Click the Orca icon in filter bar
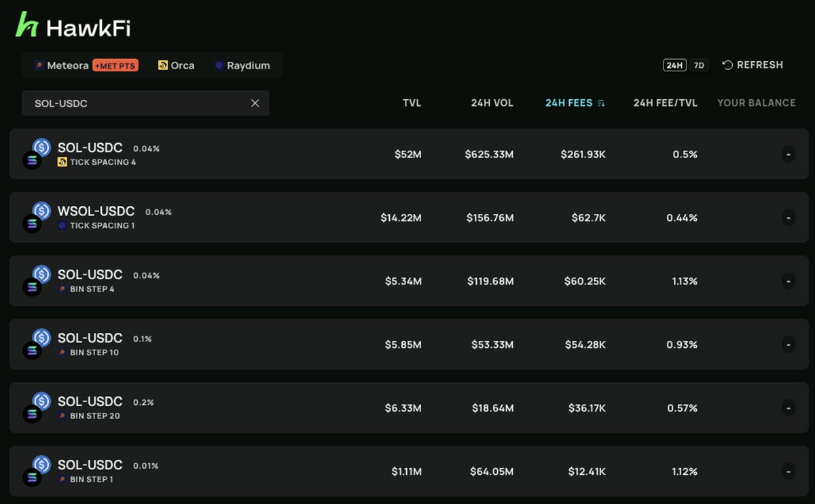 (163, 65)
